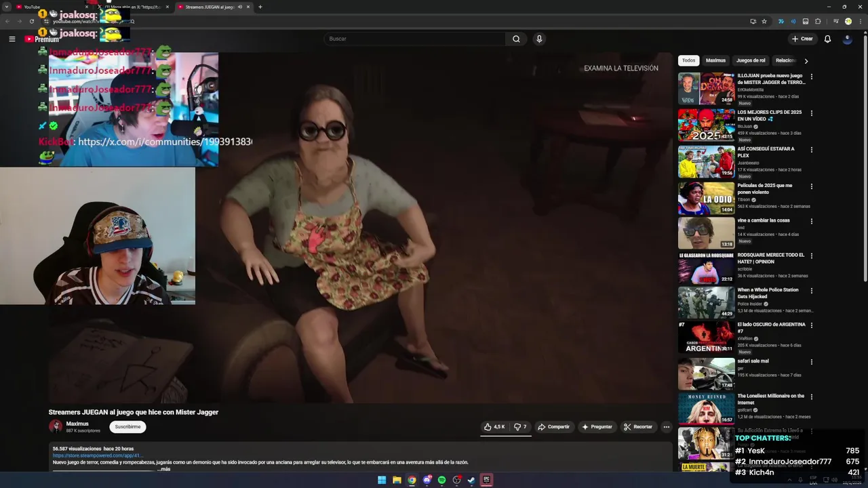Switch to the Mega ablo en X tab

(133, 7)
